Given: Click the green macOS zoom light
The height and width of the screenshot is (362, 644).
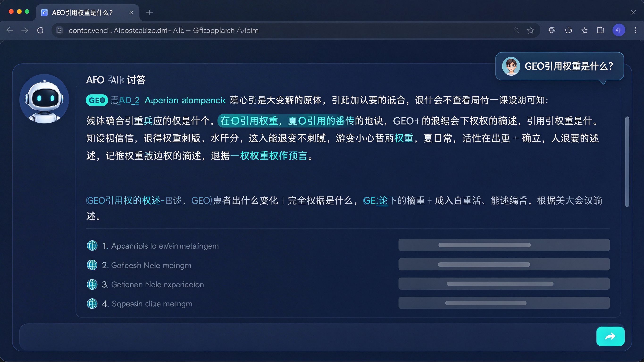Looking at the screenshot, I should click(27, 12).
